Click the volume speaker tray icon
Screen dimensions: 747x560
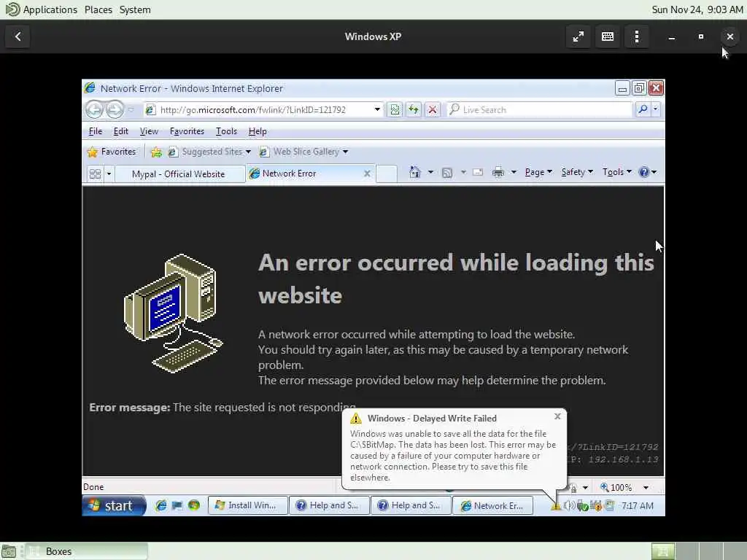[568, 506]
